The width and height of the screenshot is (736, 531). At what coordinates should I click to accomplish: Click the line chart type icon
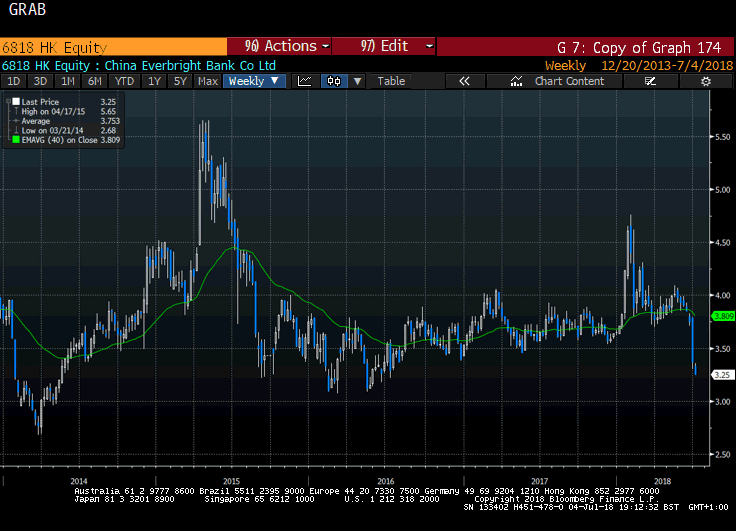click(x=305, y=81)
